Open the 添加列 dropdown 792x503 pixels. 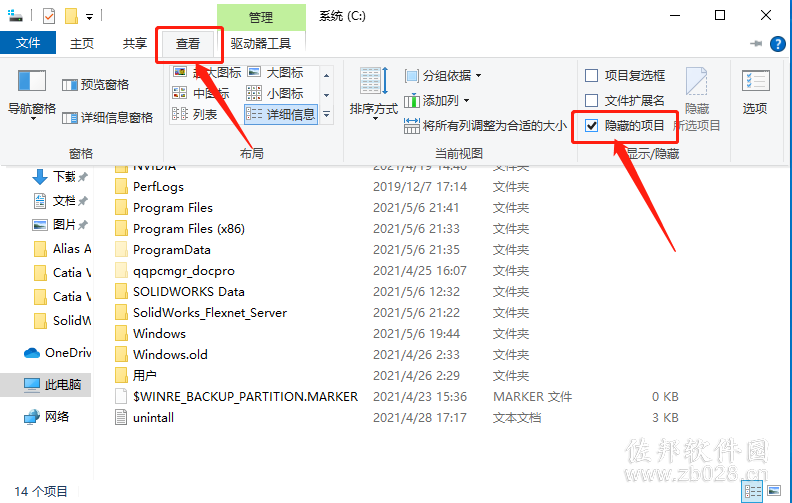437,100
